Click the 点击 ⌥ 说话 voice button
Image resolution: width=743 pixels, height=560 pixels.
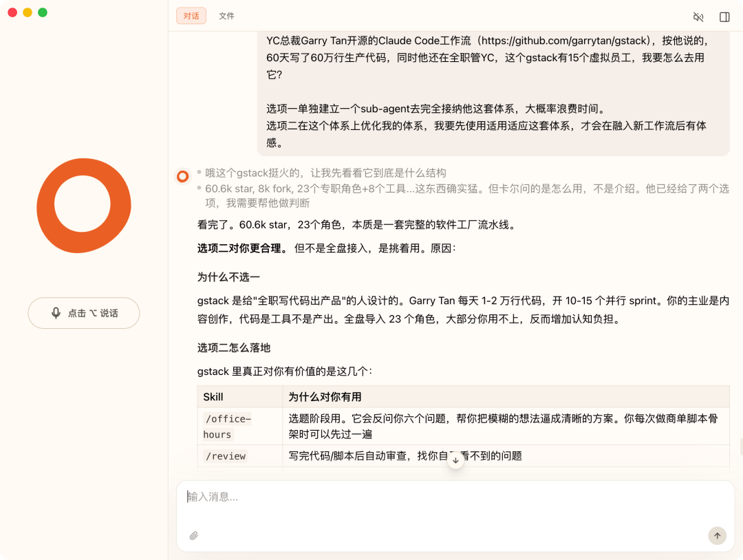pyautogui.click(x=83, y=313)
